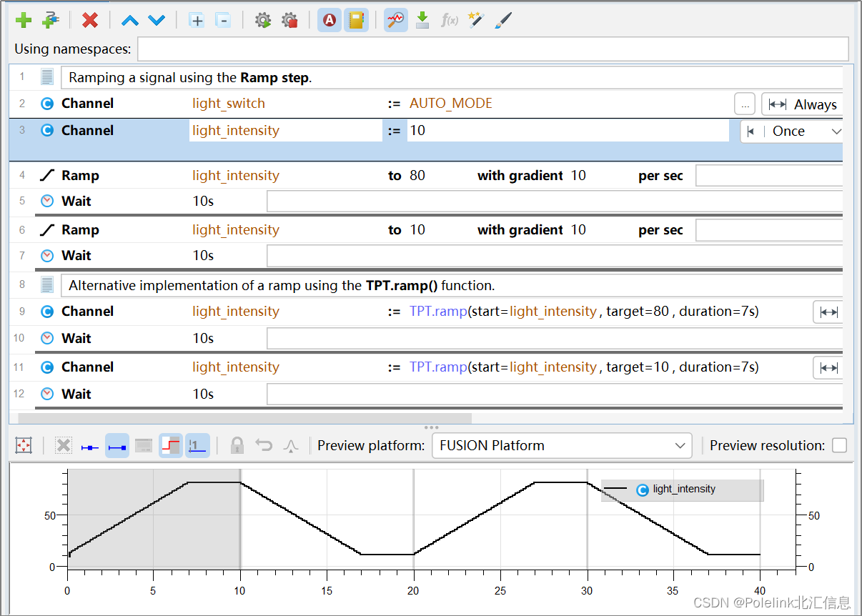Click the Wait clock icon on row 10

(47, 339)
